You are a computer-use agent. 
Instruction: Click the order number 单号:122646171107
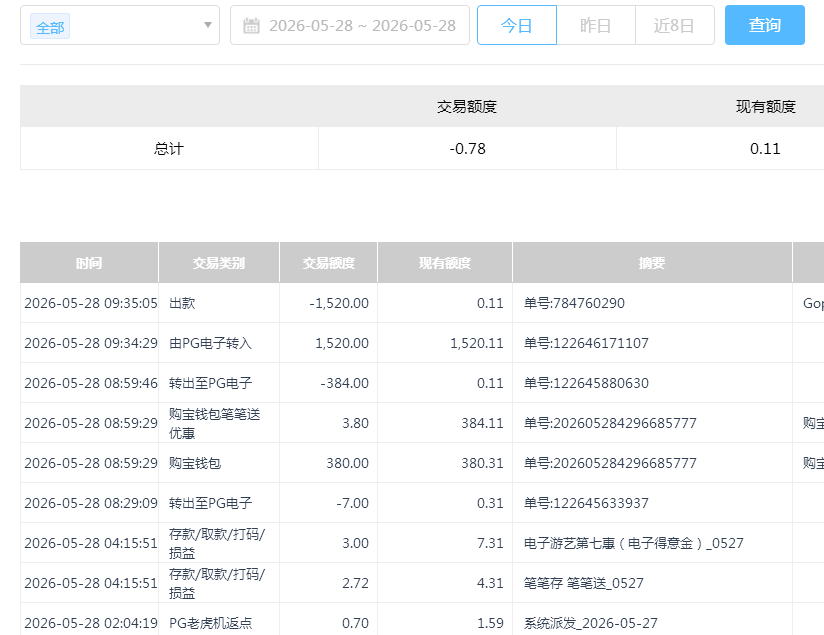click(586, 343)
